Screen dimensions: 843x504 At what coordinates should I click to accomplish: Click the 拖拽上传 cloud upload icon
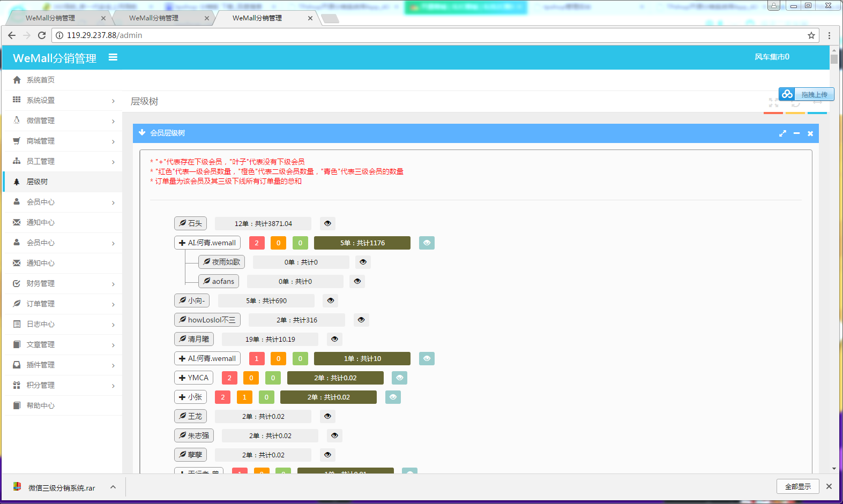point(787,94)
